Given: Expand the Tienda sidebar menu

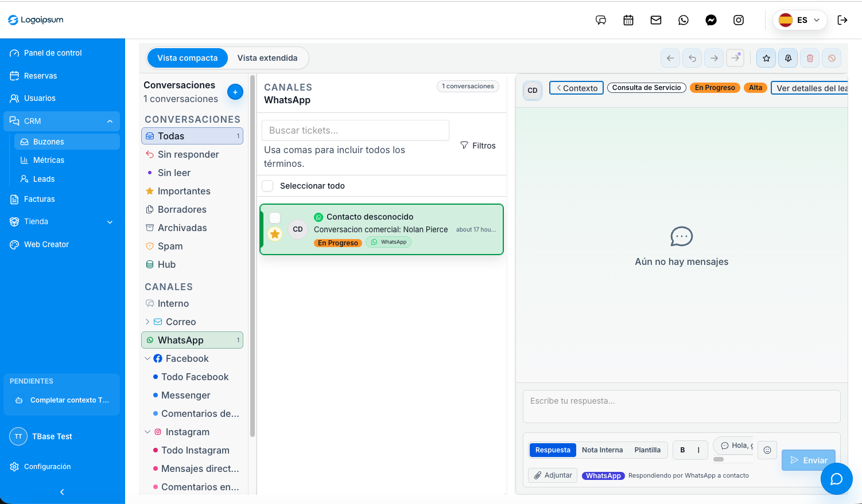Looking at the screenshot, I should 110,222.
